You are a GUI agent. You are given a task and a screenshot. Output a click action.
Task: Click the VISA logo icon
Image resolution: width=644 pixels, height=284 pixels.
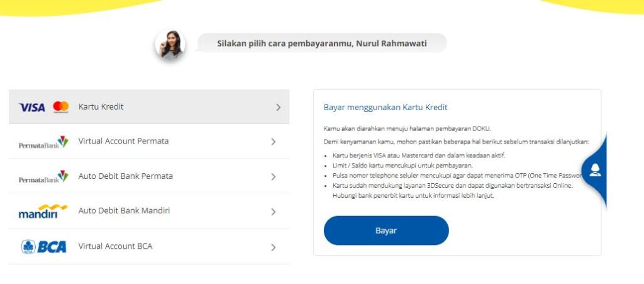tap(32, 107)
